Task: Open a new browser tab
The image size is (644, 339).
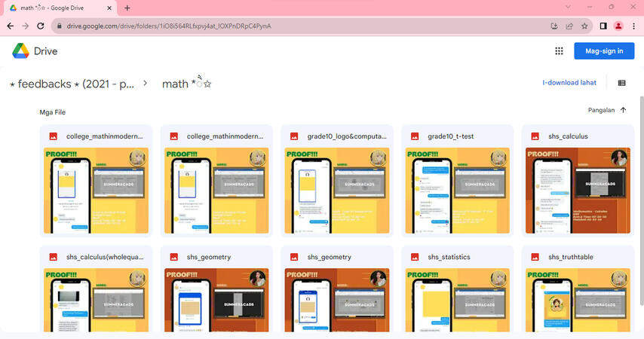Action: (127, 8)
